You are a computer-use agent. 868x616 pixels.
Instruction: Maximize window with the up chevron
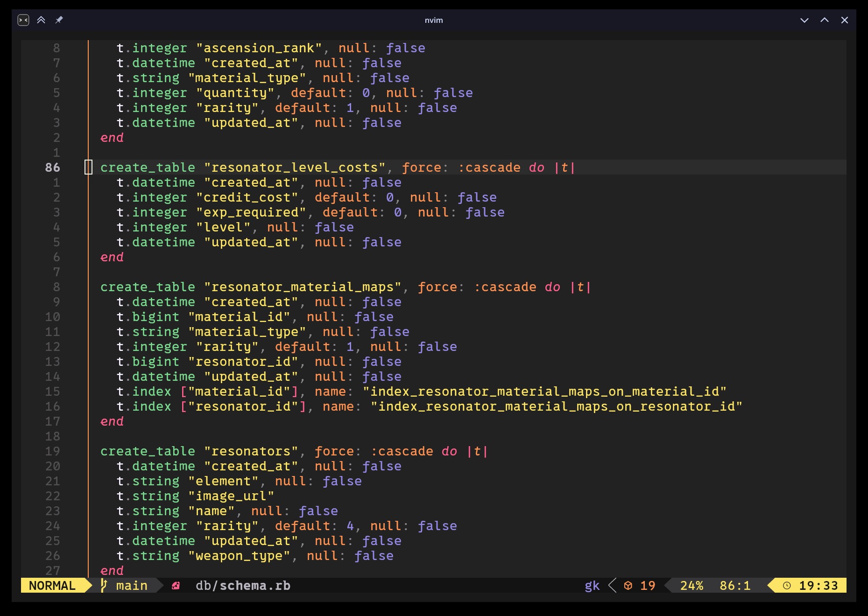tap(825, 20)
